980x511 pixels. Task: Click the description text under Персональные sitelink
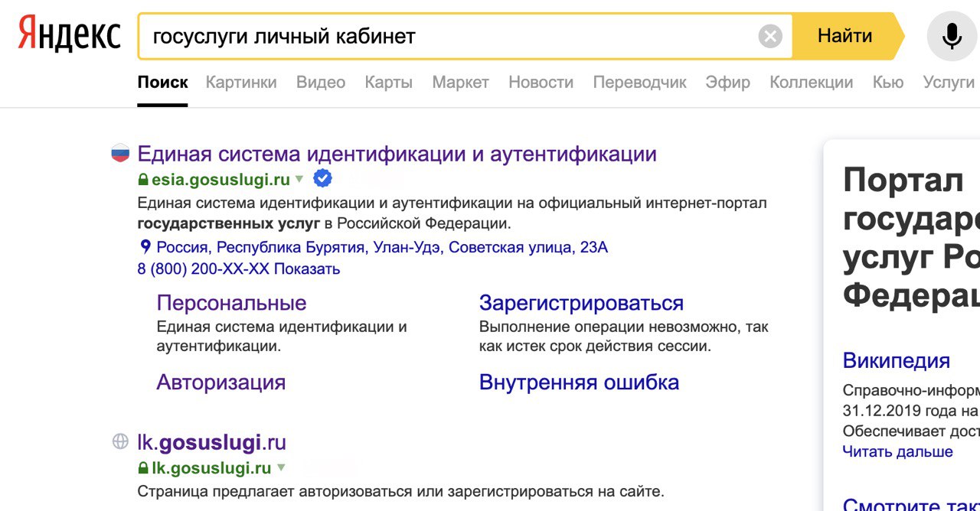point(282,337)
